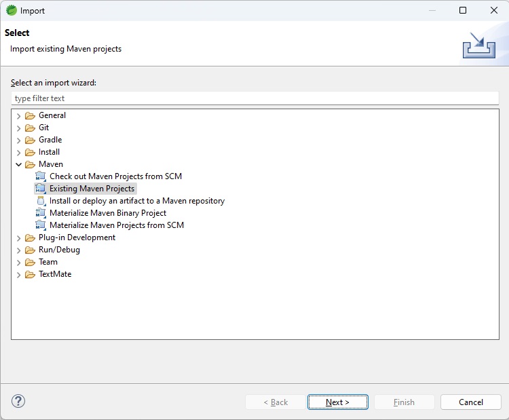Select the Install tree item
Viewport: 509px width, 420px height.
[x=49, y=152]
